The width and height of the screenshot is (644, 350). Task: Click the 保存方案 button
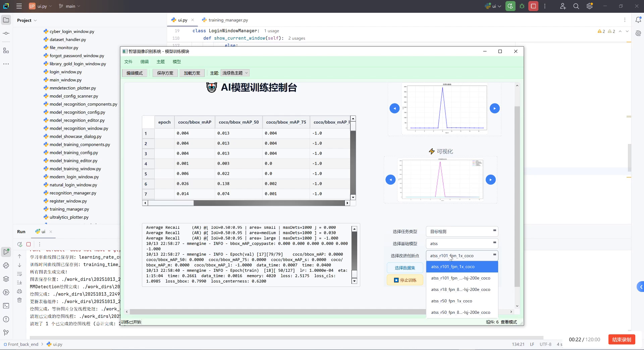[165, 73]
